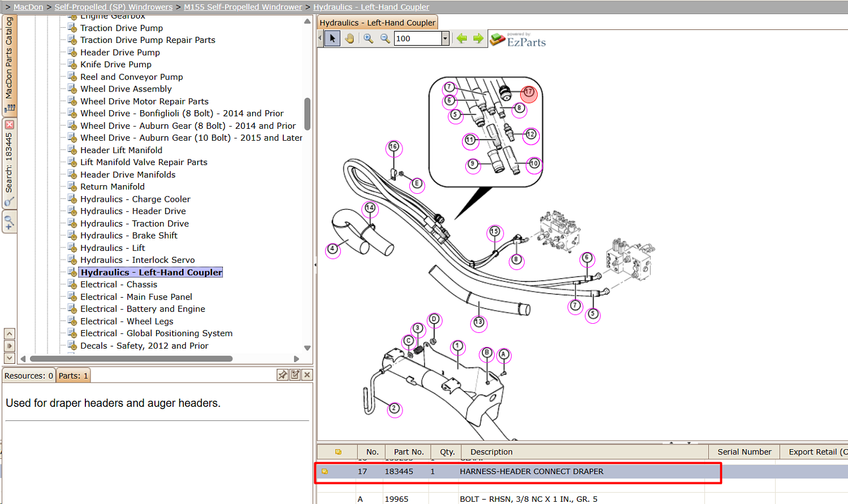This screenshot has width=848, height=504.
Task: Click the MacDon breadcrumb link
Action: pos(28,7)
